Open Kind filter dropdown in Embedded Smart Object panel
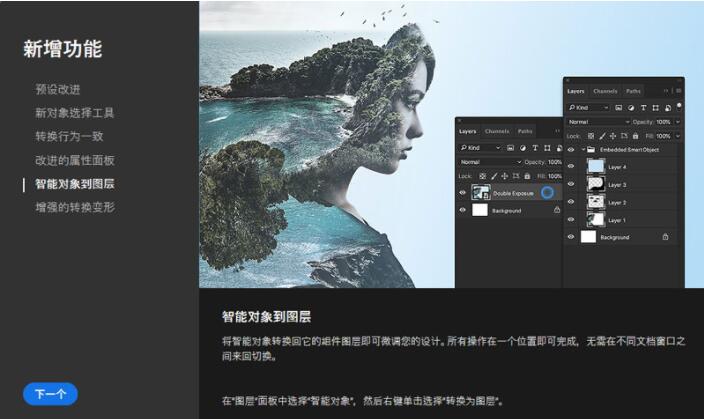The height and width of the screenshot is (419, 704). click(589, 108)
